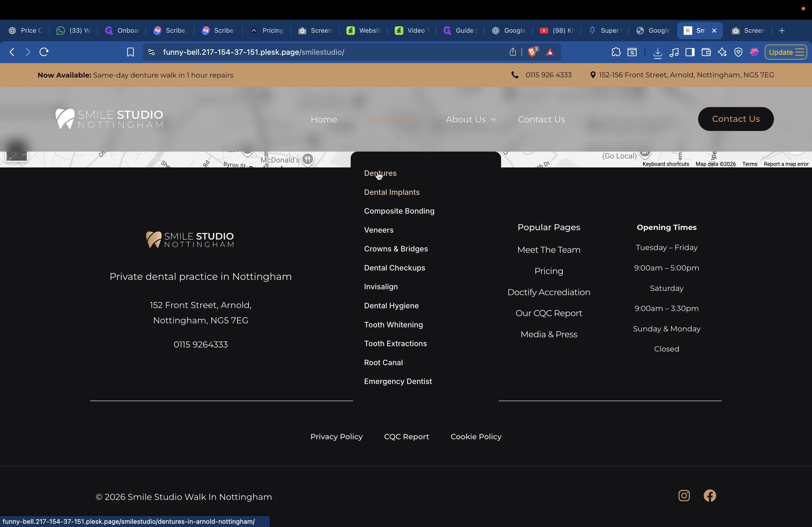Open a new browser tab
This screenshot has width=812, height=527.
coord(782,31)
